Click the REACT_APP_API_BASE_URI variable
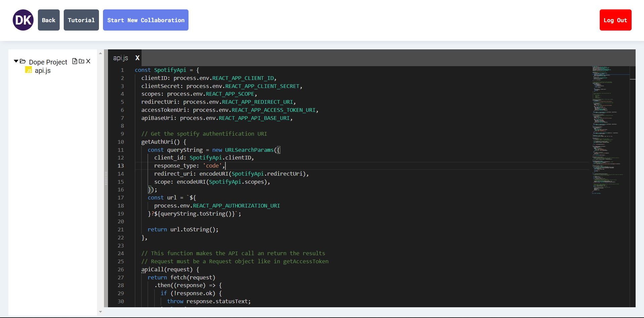Screen dimensions: 644x318 click(x=254, y=118)
